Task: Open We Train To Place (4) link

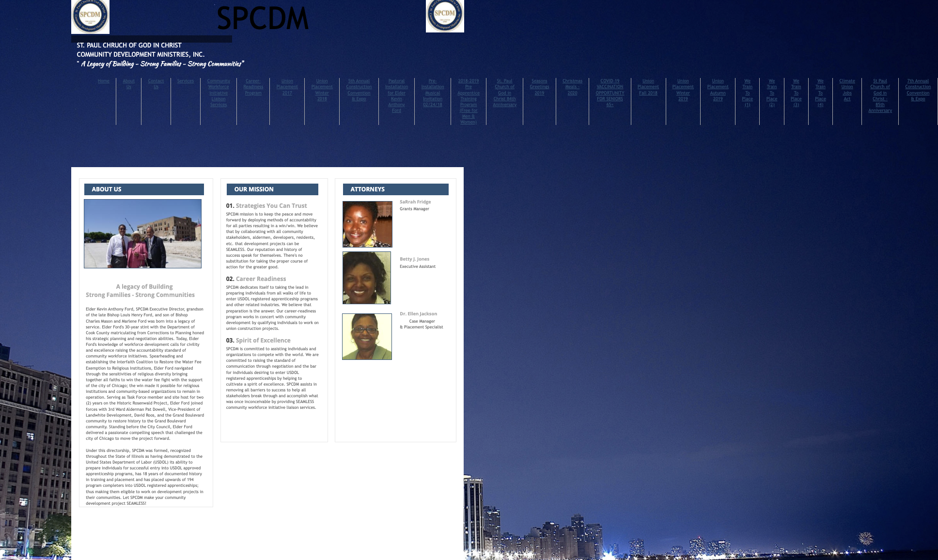Action: (820, 93)
